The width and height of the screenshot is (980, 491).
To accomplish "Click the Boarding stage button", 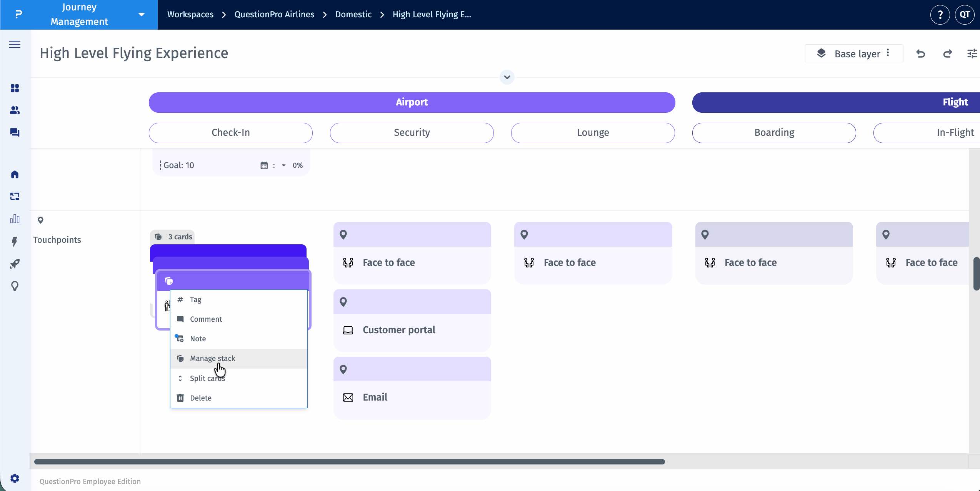I will coord(774,132).
